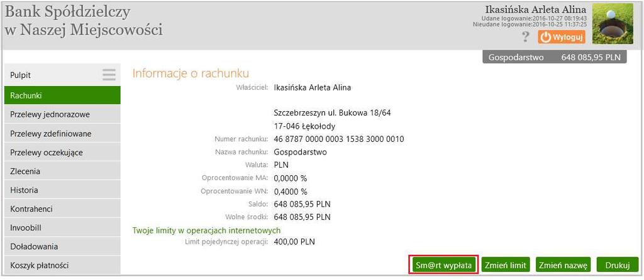
Task: Click the Gospodarstwo account balance box
Action: coord(555,57)
